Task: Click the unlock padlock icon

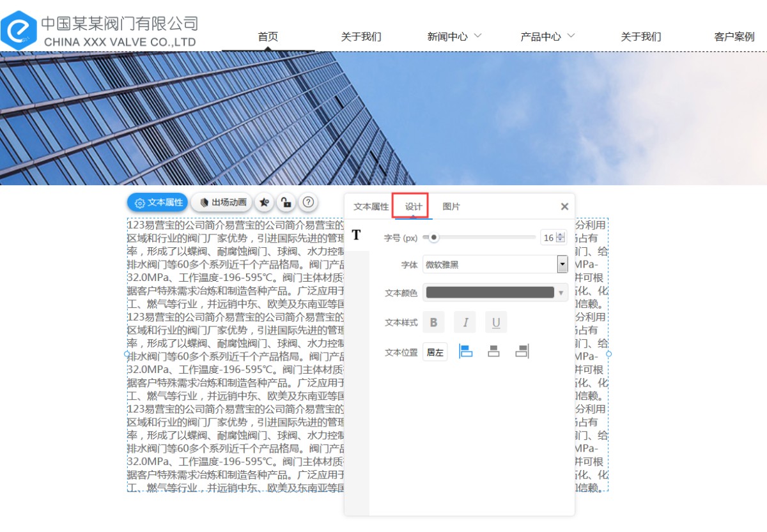Action: click(x=286, y=202)
